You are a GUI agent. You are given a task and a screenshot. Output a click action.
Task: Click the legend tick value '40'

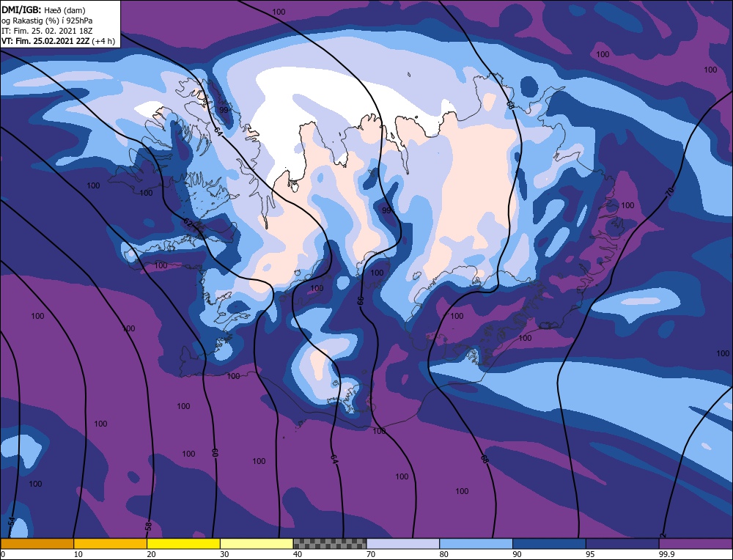(x=298, y=554)
